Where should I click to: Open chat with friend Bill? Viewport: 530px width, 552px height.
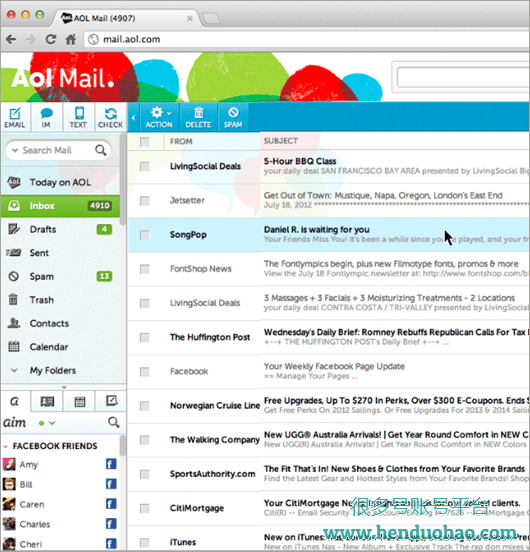pyautogui.click(x=26, y=484)
